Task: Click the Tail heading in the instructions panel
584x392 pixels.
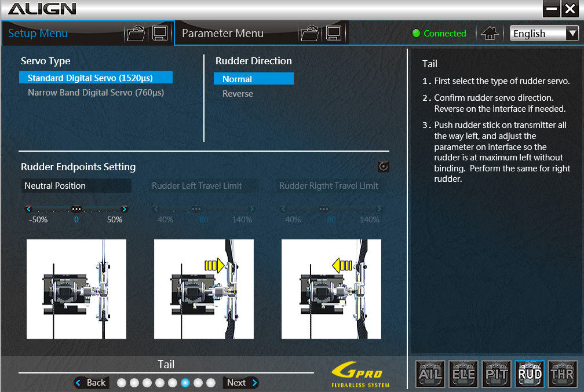Action: click(x=430, y=64)
